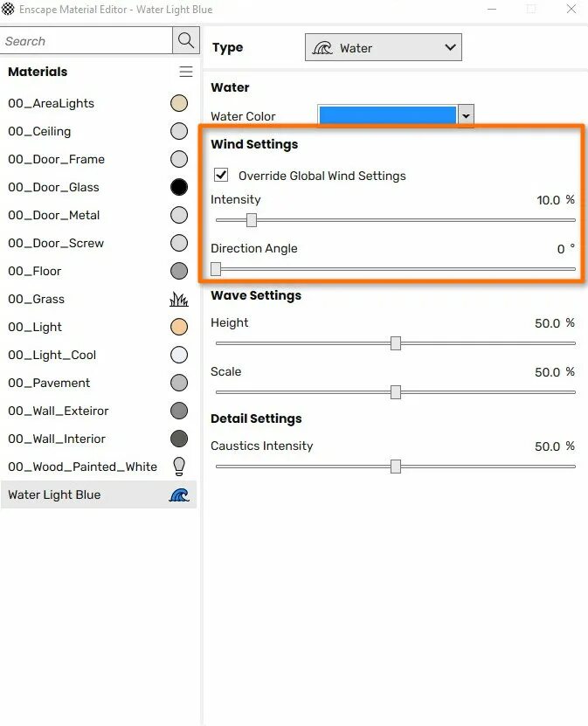588x726 pixels.
Task: Select the 00_Door_Screw material
Action: tap(98, 243)
